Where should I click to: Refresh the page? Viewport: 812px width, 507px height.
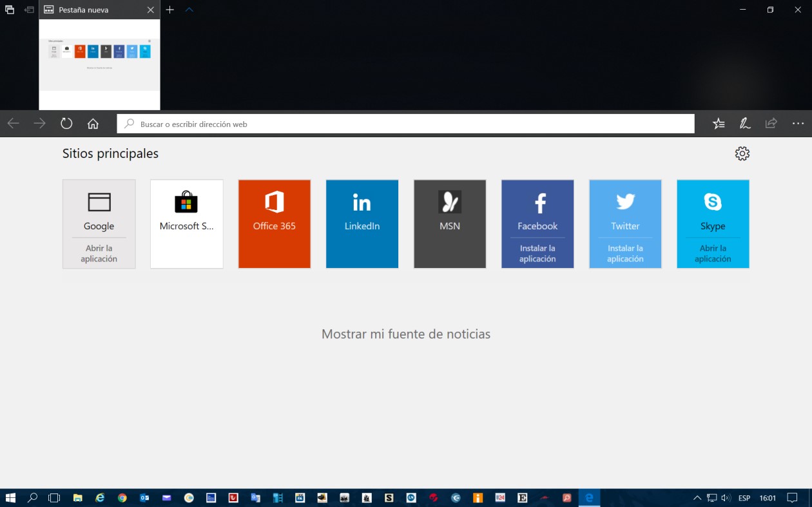[66, 124]
